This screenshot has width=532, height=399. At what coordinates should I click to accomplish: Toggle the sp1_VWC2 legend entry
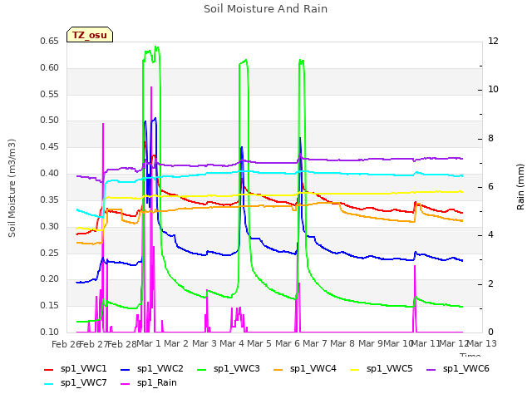[151, 369]
